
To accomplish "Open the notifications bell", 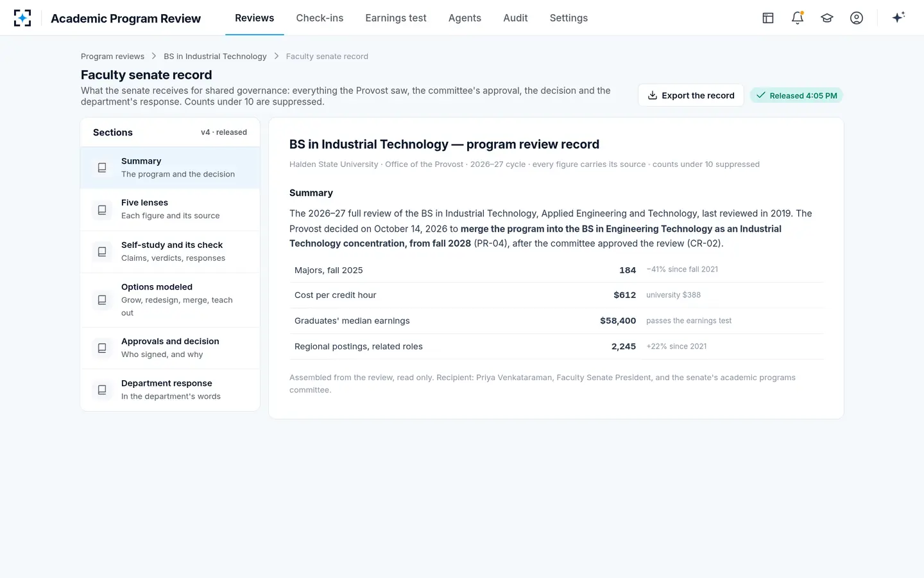I will coord(798,18).
